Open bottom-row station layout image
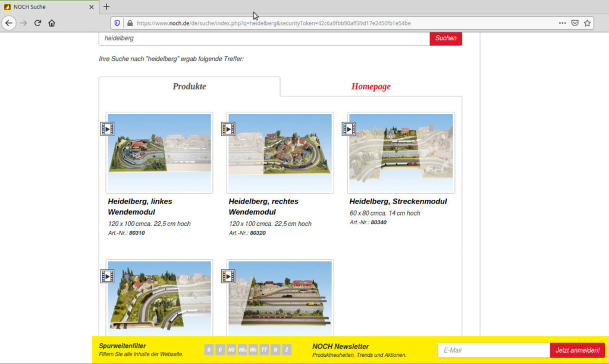 (280, 298)
